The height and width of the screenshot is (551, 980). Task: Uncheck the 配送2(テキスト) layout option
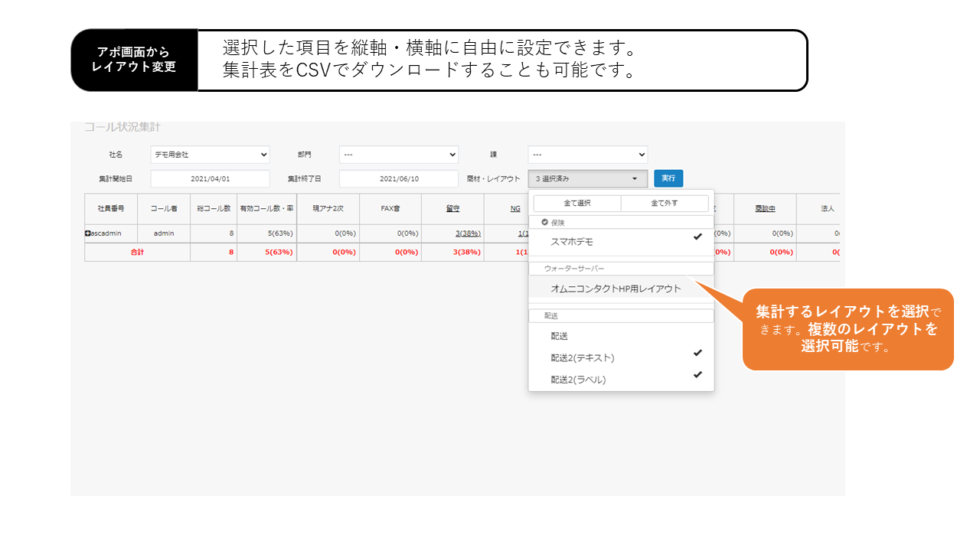(x=621, y=357)
